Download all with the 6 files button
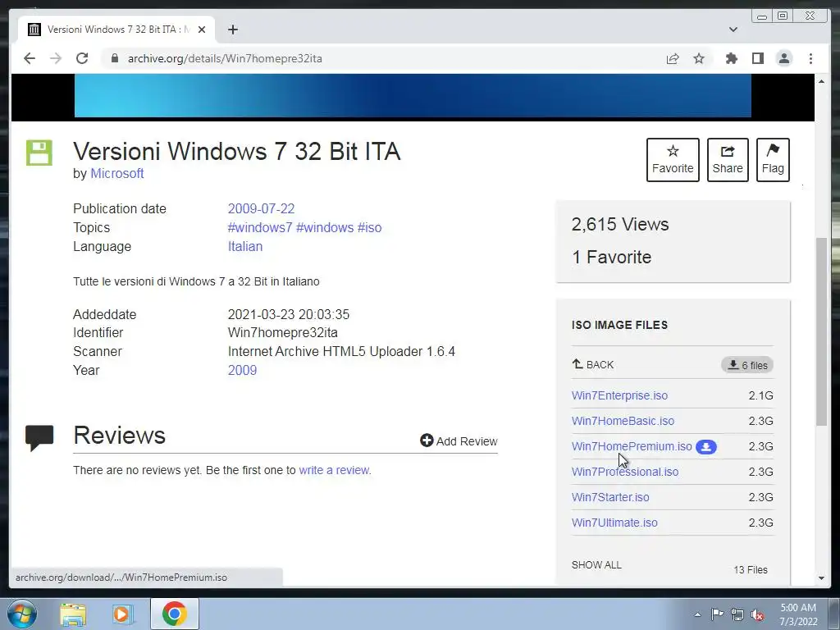The height and width of the screenshot is (630, 840). click(747, 365)
